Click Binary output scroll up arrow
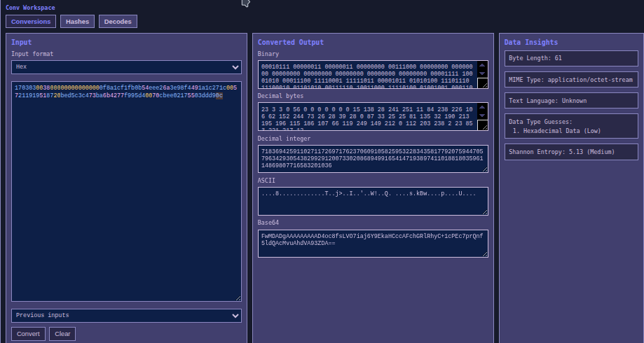Image resolution: width=644 pixels, height=343 pixels. 483,65
